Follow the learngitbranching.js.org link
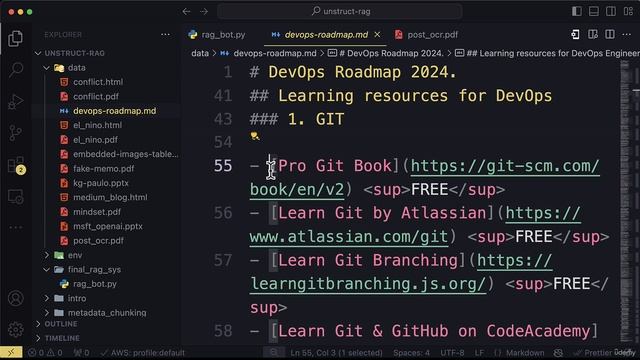The height and width of the screenshot is (360, 640). coord(368,284)
